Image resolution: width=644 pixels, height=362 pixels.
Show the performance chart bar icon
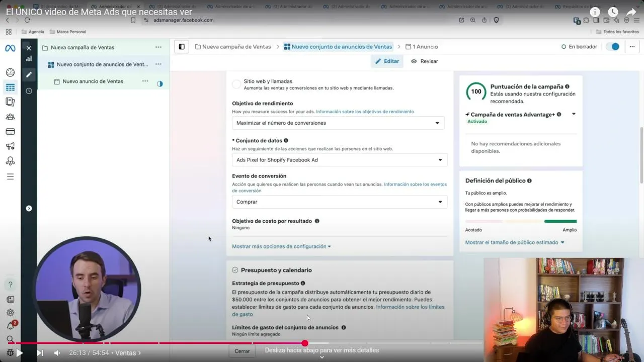click(29, 58)
